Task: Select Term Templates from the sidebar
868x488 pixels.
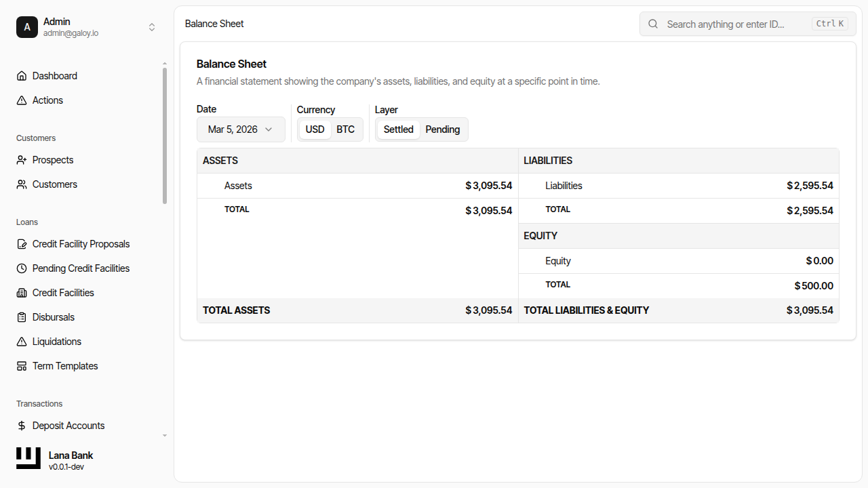Action: (64, 365)
